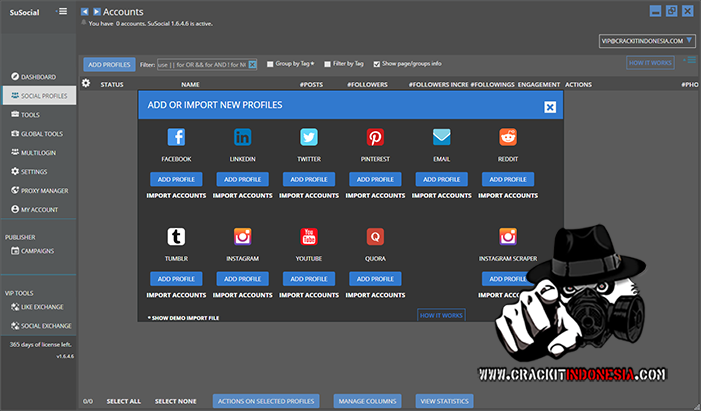Open the column settings gear next to Status

click(x=86, y=84)
